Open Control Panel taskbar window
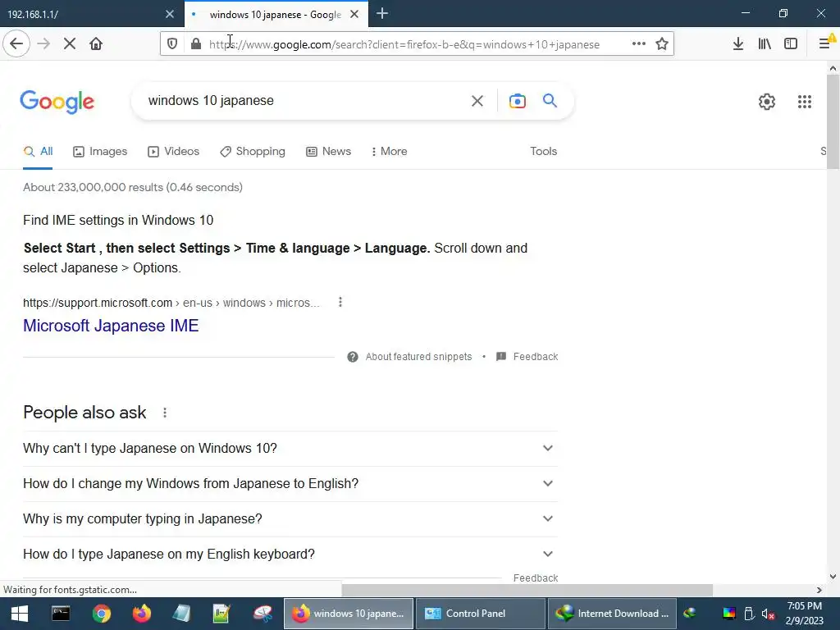This screenshot has height=630, width=840. tap(480, 614)
